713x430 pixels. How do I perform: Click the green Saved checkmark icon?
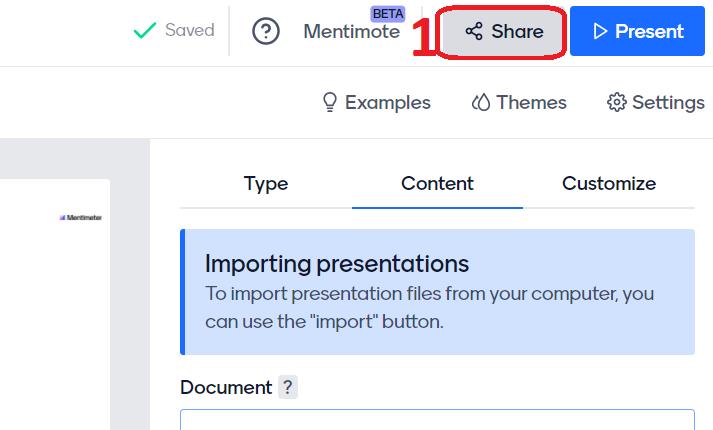click(145, 30)
